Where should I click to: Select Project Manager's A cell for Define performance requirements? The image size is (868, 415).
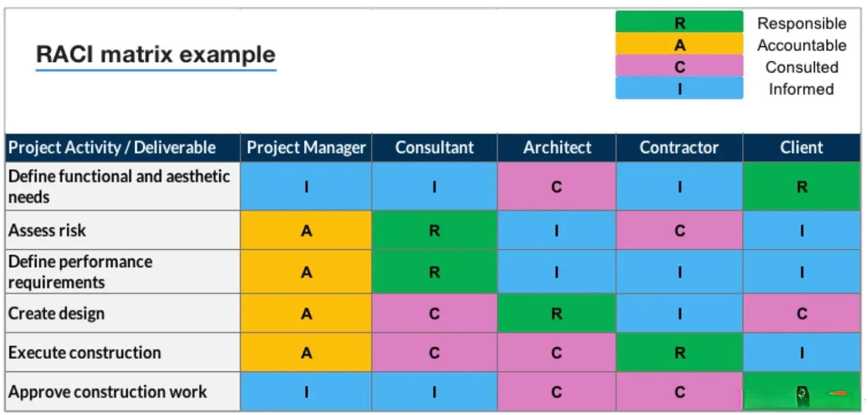pos(306,272)
